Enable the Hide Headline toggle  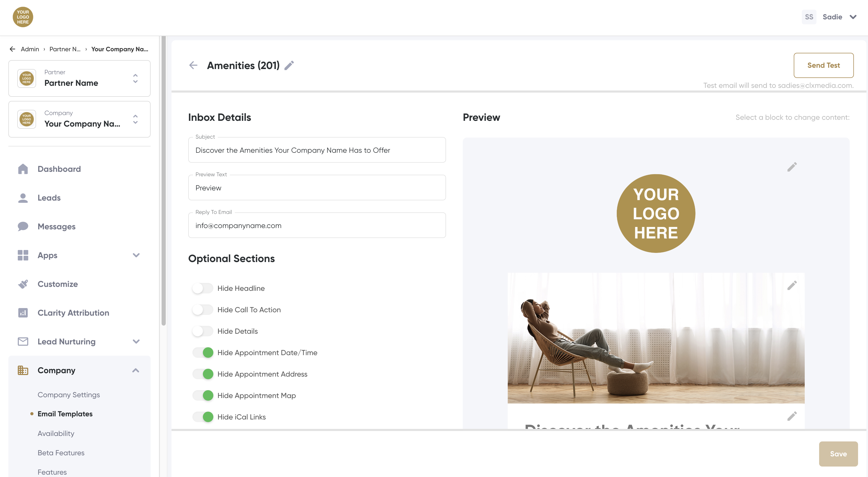point(203,288)
